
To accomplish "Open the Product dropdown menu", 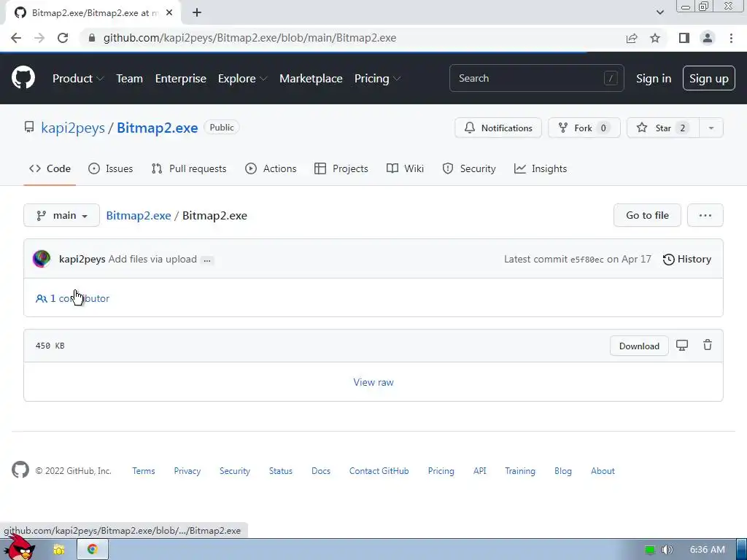I will 77,79.
